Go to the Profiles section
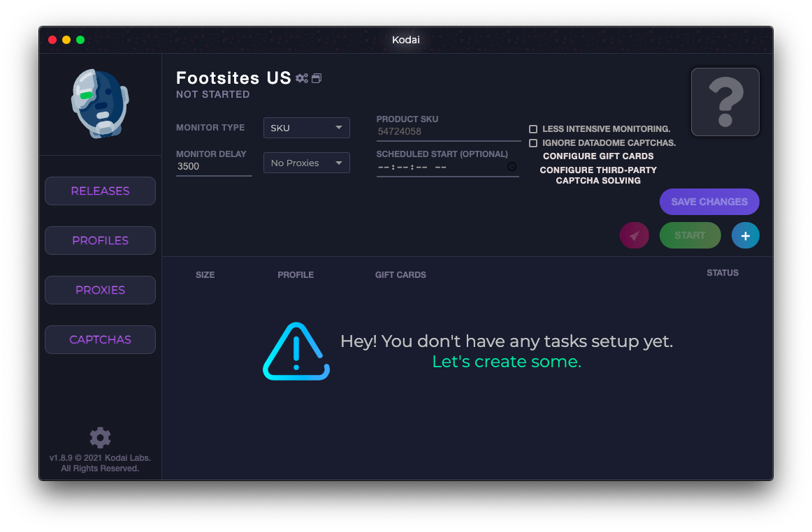This screenshot has width=812, height=532. 100,241
